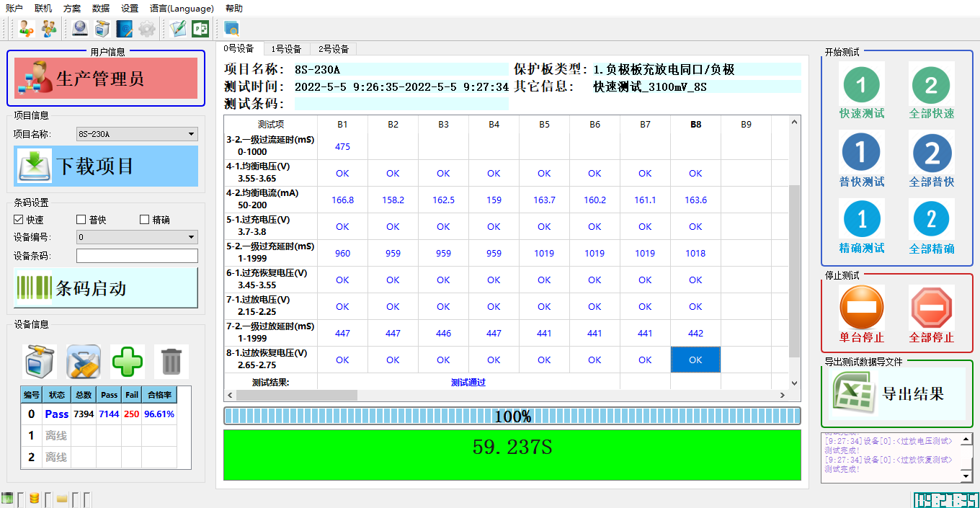Click the gray trash delete device icon
Screen dimensions: 980x508
(171, 362)
